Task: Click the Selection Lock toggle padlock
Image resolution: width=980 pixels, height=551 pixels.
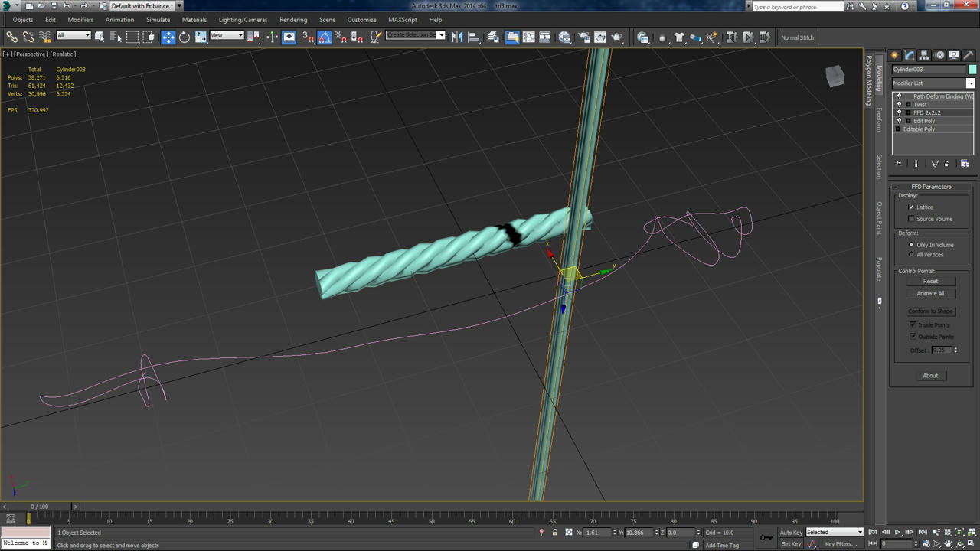Action: pyautogui.click(x=555, y=533)
